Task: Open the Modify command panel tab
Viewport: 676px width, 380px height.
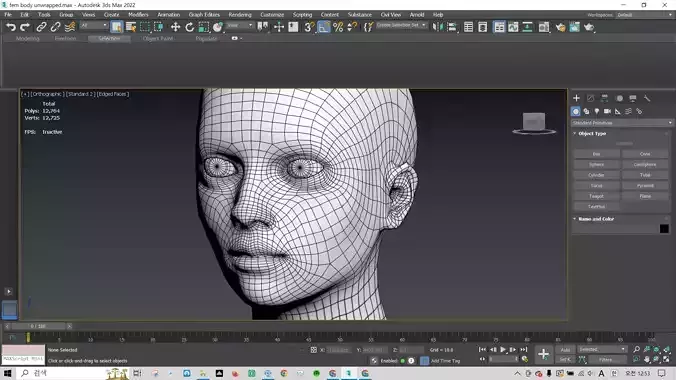Action: [590, 98]
